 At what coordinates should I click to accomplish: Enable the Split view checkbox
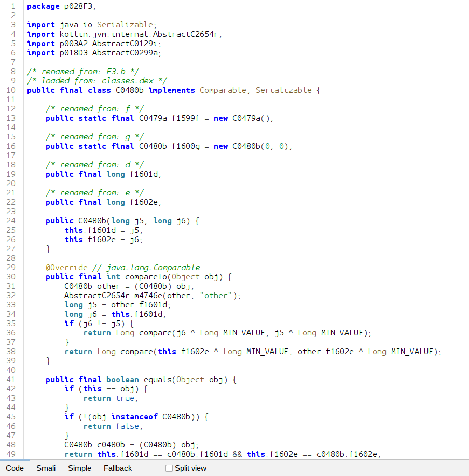point(168,468)
